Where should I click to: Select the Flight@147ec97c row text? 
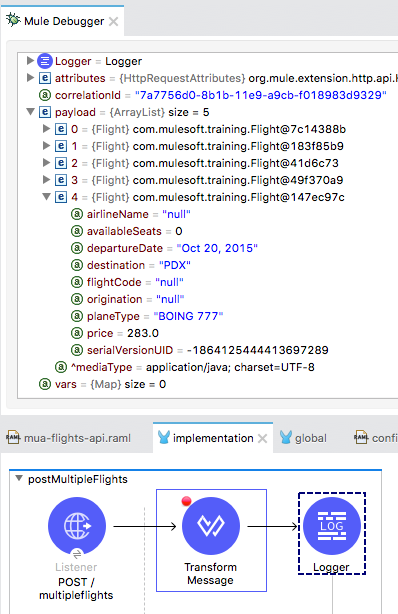point(208,197)
